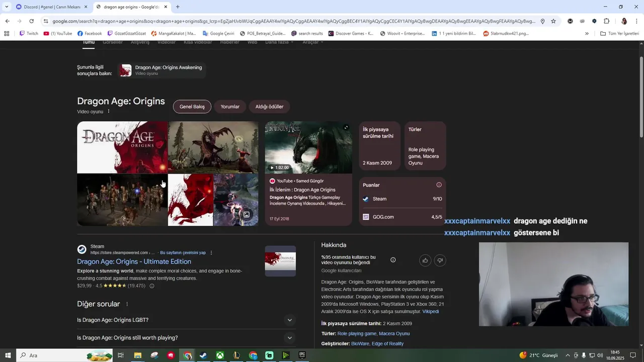Click 'Bu sayfanın çevirisini yap' link

point(183,253)
